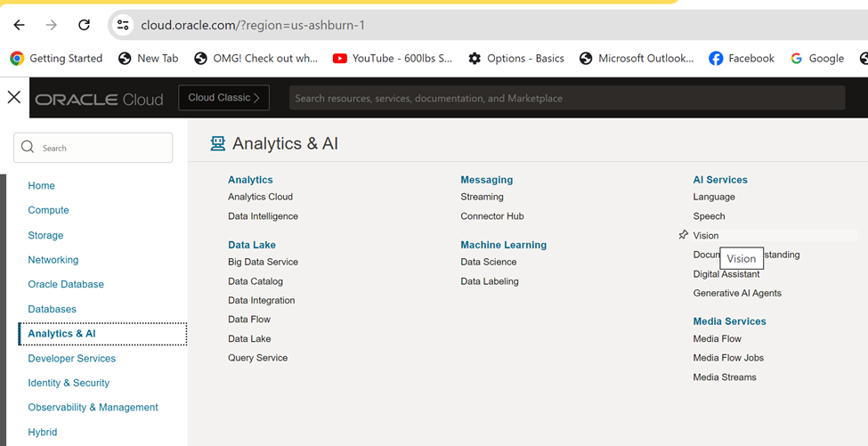868x446 pixels.
Task: Select Developer Services in navigation menu
Action: (72, 358)
